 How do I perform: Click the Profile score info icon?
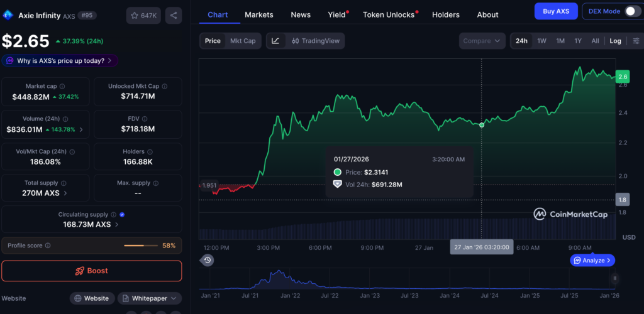tap(48, 246)
